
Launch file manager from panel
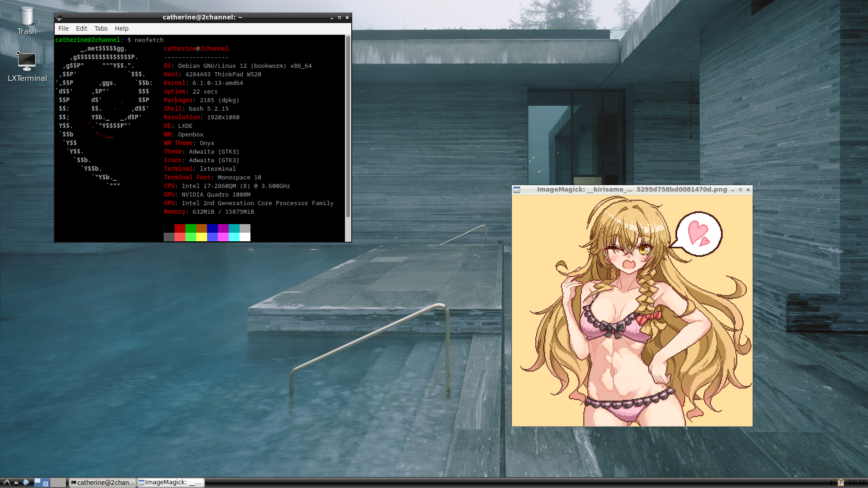[16, 483]
